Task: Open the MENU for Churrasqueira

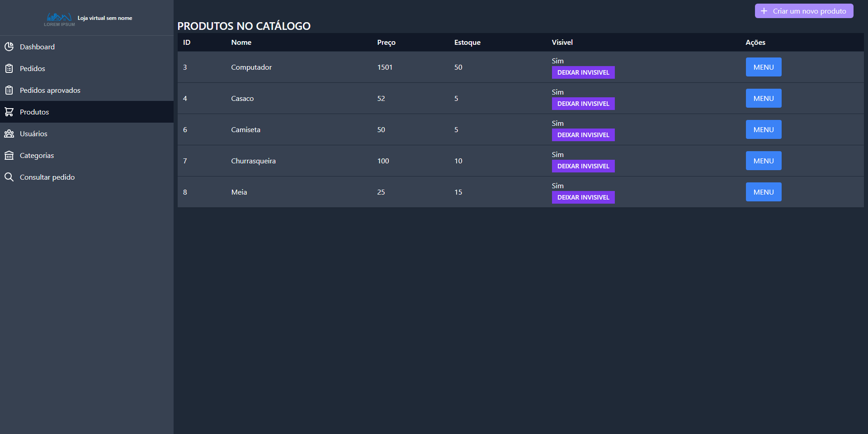Action: click(x=763, y=160)
